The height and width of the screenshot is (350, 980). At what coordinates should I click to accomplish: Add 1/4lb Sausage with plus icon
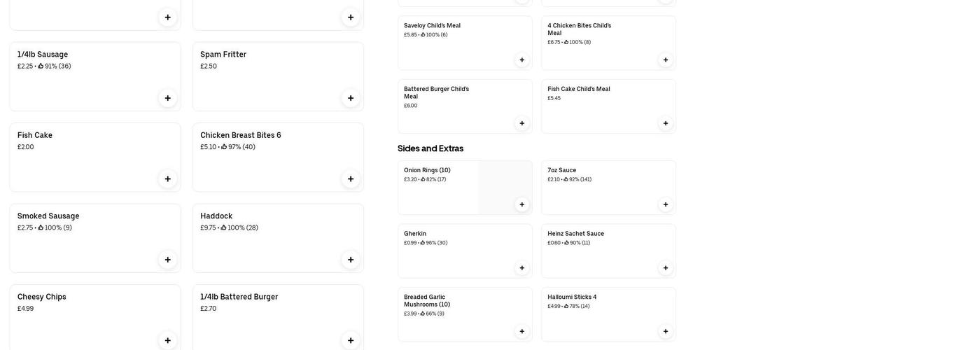(x=167, y=98)
